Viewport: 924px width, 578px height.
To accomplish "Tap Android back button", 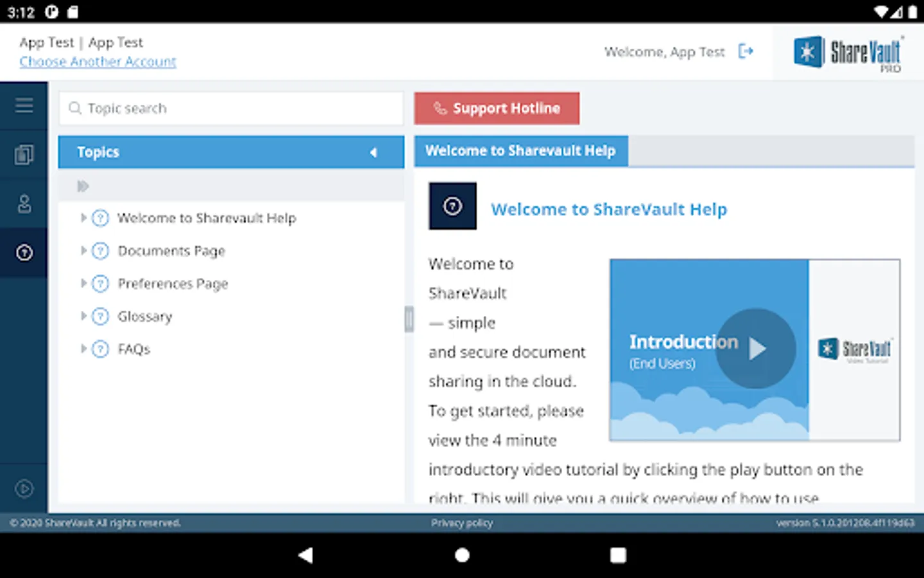I will 306,555.
